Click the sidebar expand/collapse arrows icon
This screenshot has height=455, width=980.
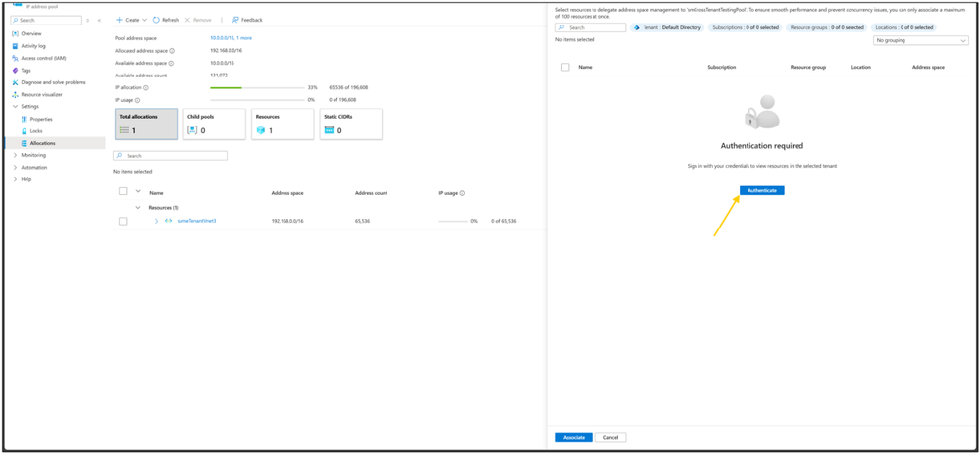click(88, 20)
